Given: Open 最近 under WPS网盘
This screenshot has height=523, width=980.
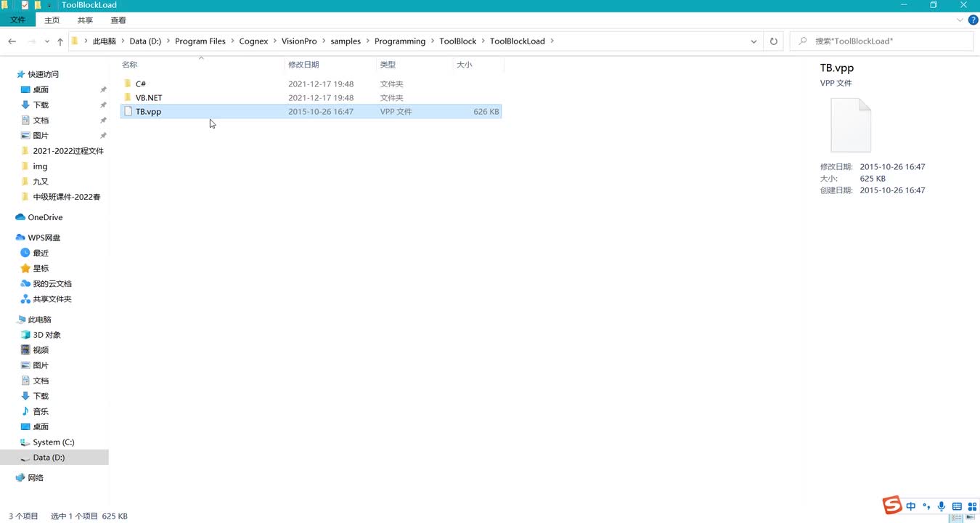Looking at the screenshot, I should click(x=41, y=253).
